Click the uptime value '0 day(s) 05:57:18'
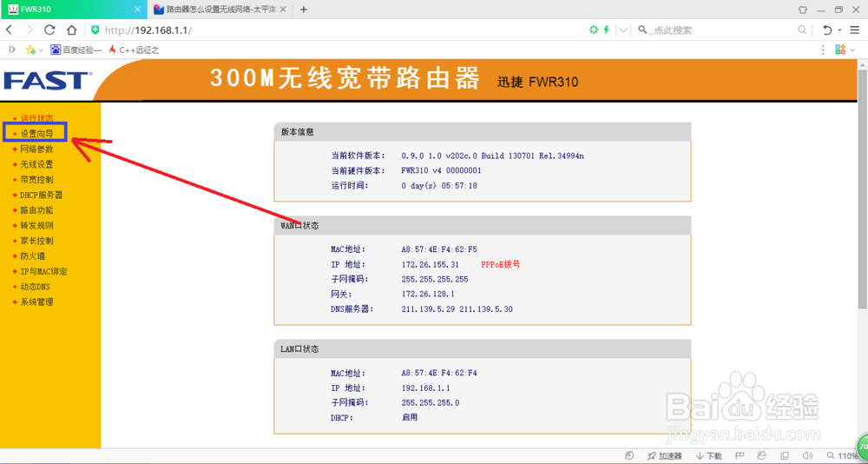The height and width of the screenshot is (464, 868). point(439,186)
